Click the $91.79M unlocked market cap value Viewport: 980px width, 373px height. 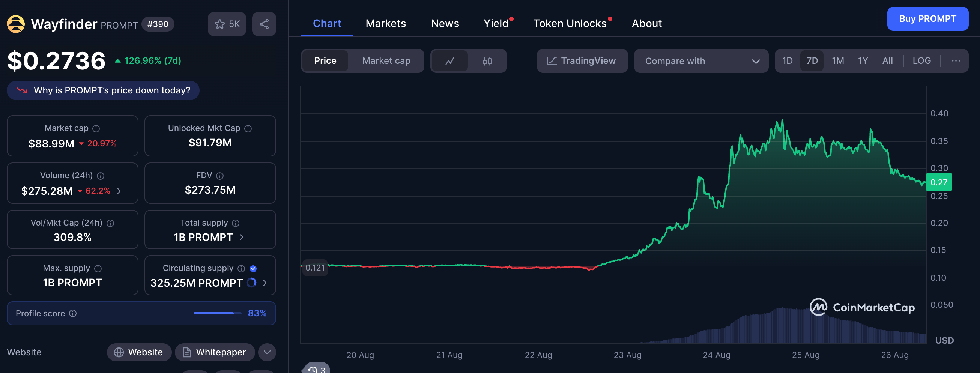(x=210, y=143)
